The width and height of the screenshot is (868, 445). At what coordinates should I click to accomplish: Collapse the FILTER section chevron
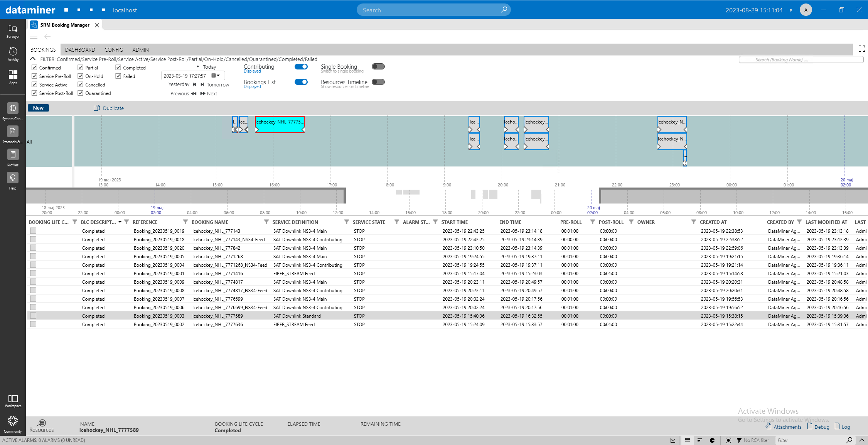pyautogui.click(x=33, y=59)
